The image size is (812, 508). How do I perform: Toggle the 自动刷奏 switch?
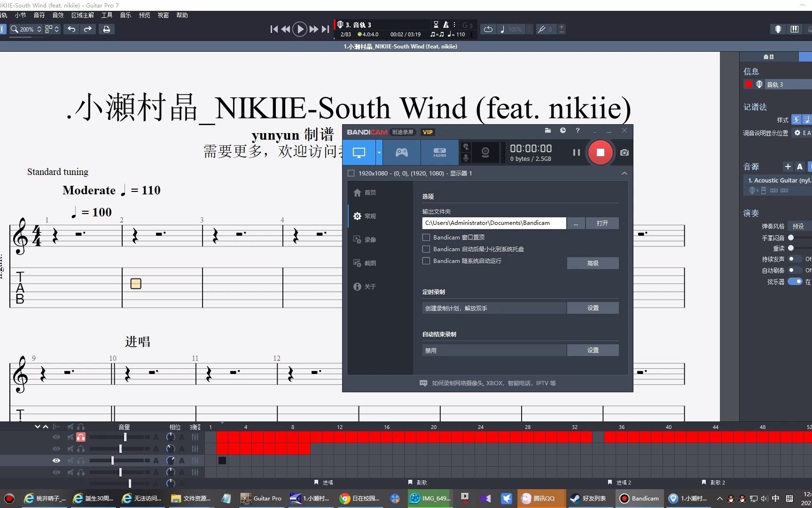point(795,270)
